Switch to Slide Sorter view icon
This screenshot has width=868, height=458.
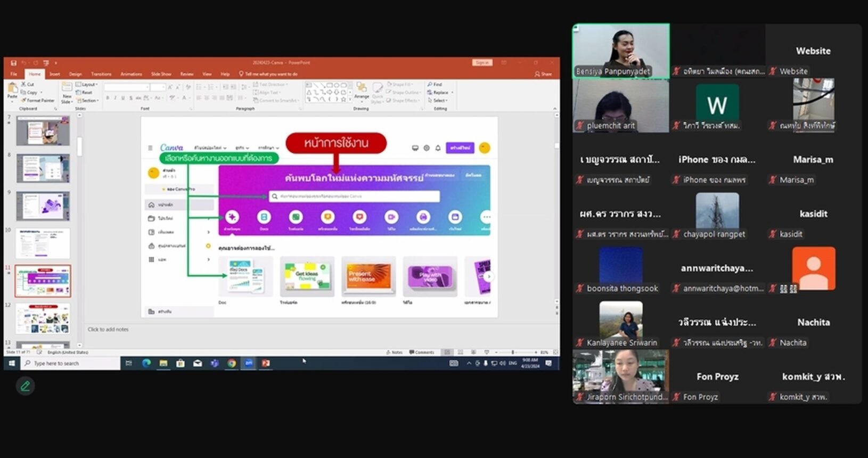pos(460,352)
